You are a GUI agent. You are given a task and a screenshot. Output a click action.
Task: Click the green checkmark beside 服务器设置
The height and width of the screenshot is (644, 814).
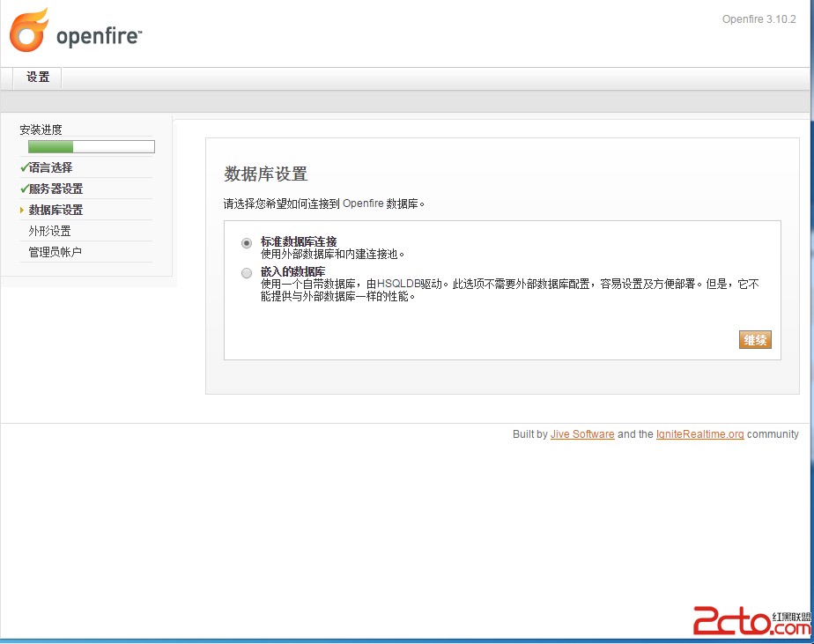coord(24,189)
